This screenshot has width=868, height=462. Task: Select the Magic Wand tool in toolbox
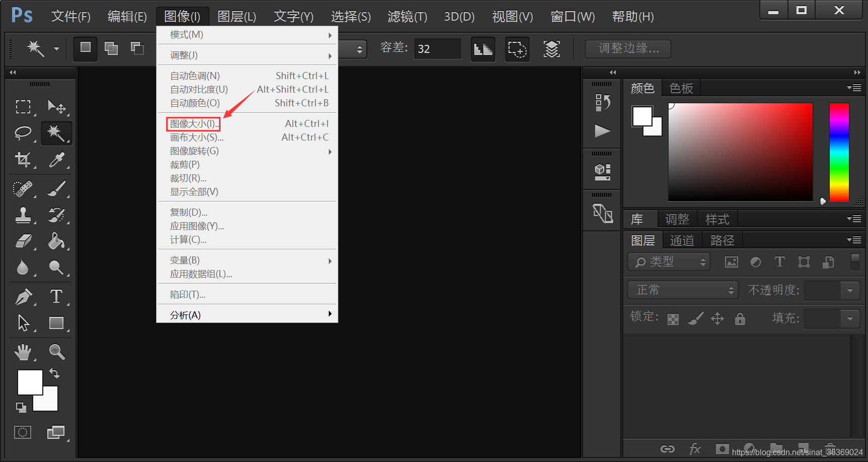56,133
